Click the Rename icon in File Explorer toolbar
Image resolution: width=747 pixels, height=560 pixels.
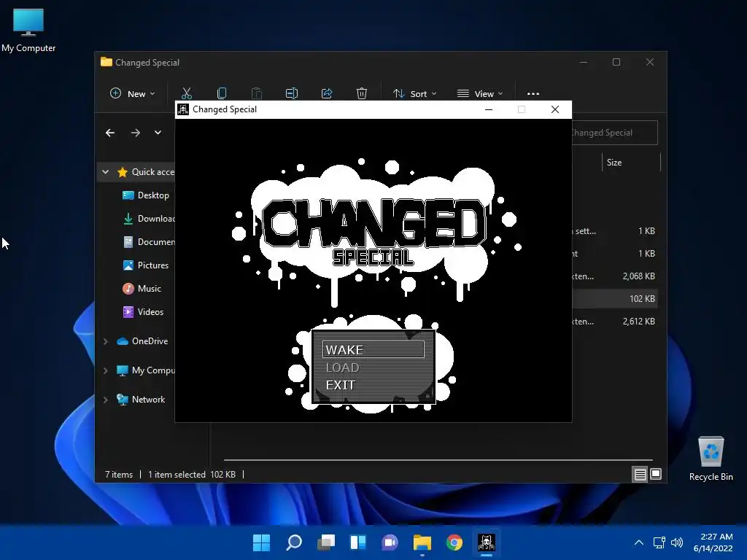[292, 93]
